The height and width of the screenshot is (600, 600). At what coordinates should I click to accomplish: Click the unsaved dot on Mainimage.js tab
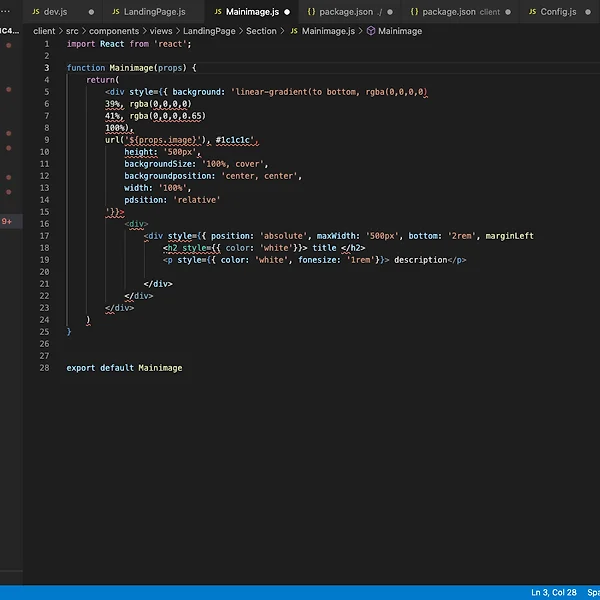coord(287,12)
